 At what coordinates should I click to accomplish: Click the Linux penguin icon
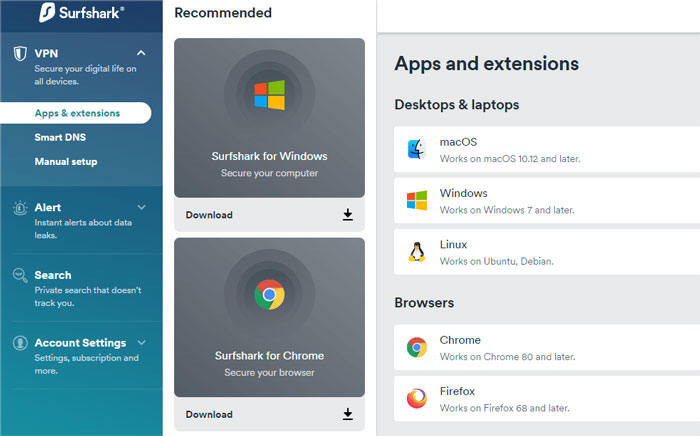point(417,252)
